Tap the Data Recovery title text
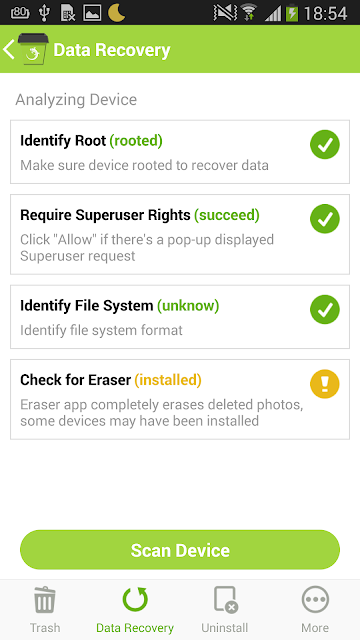The image size is (360, 640). click(112, 50)
